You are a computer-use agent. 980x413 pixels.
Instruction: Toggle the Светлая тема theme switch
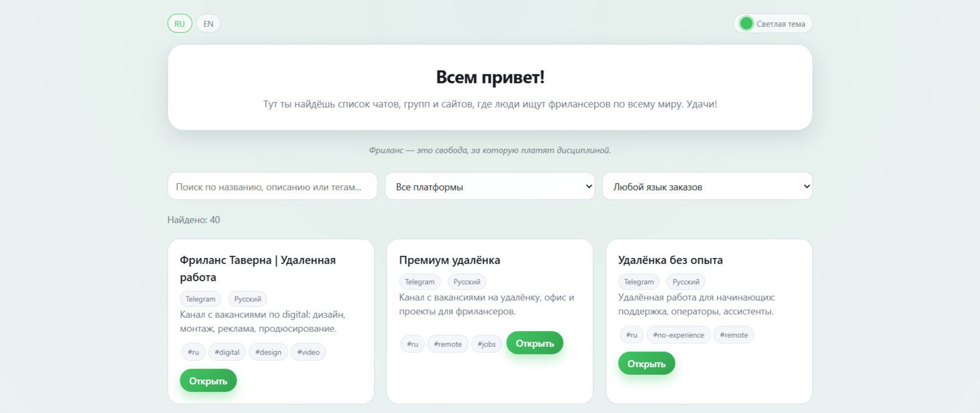click(x=773, y=24)
